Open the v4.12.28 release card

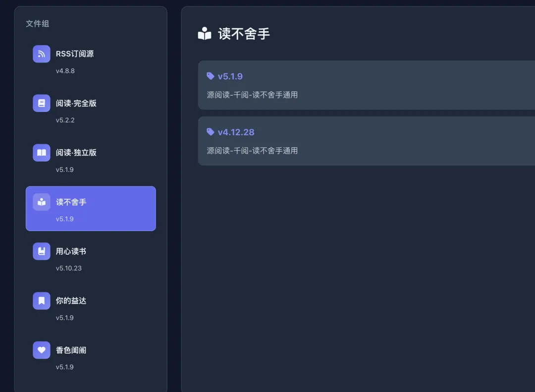(x=367, y=141)
